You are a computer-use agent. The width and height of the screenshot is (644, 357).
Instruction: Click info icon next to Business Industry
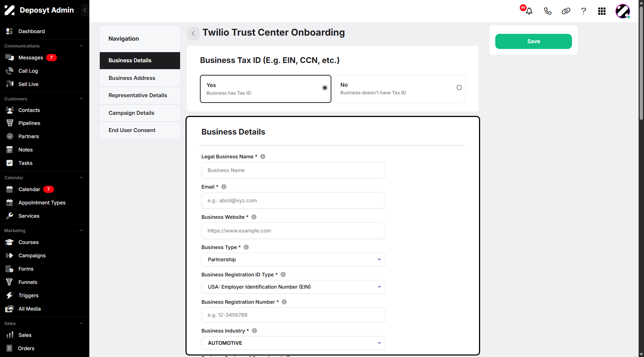(x=254, y=331)
